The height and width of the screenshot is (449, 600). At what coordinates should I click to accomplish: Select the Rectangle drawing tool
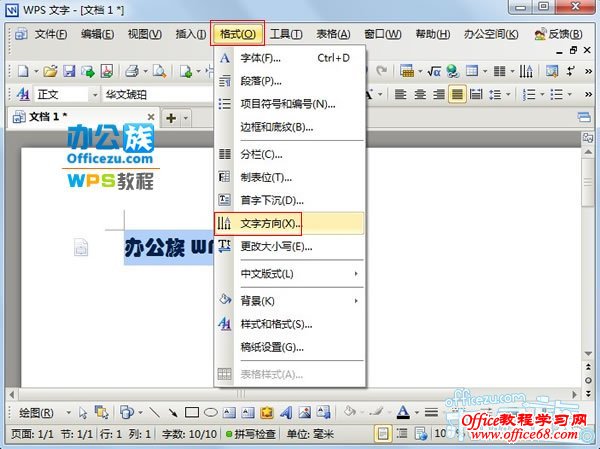(x=192, y=412)
